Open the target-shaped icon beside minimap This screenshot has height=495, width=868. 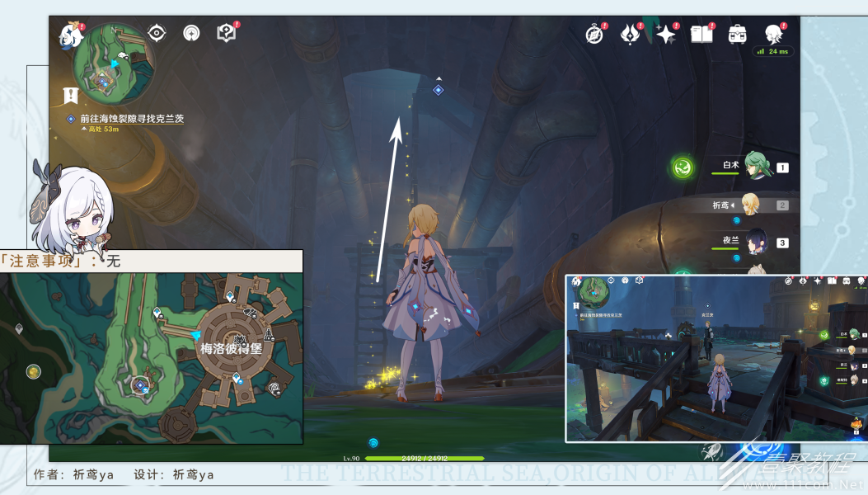(157, 33)
